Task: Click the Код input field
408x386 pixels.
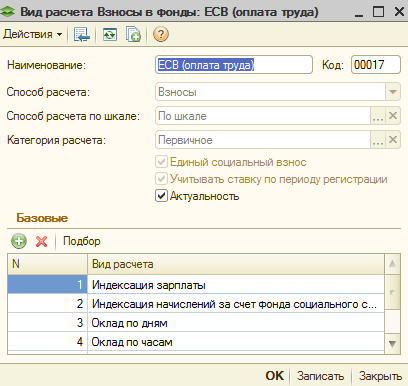Action: pos(376,65)
